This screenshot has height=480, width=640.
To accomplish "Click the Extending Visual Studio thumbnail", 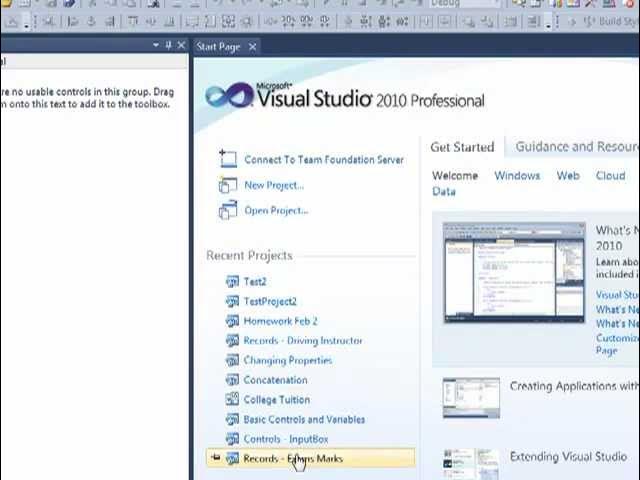I will tap(471, 464).
